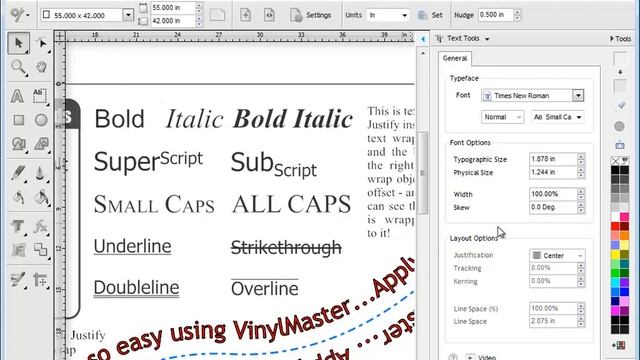Pick the red color swatch
The image size is (640, 360).
[615, 226]
